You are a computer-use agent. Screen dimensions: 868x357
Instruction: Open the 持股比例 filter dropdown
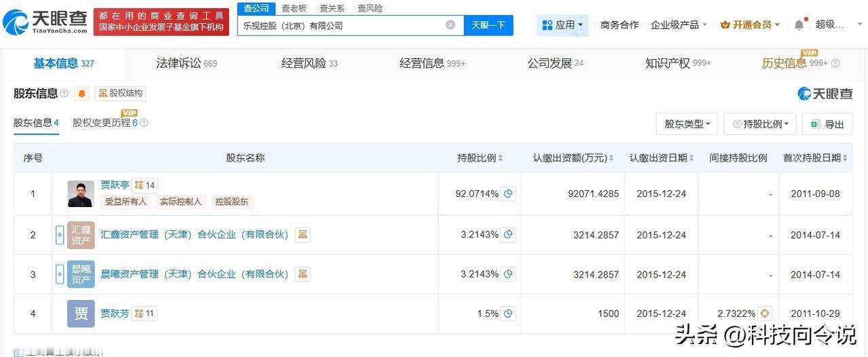point(760,124)
